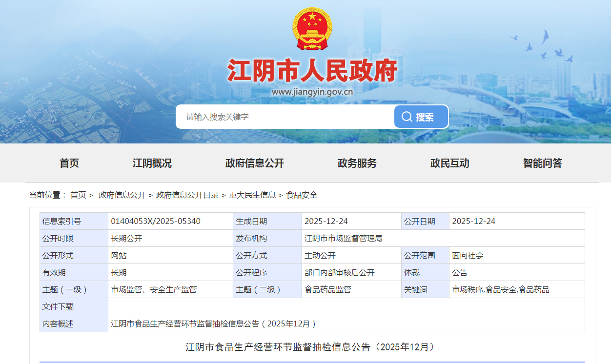Open 智能问答 from the navigation bar
The width and height of the screenshot is (611, 364).
(x=543, y=163)
